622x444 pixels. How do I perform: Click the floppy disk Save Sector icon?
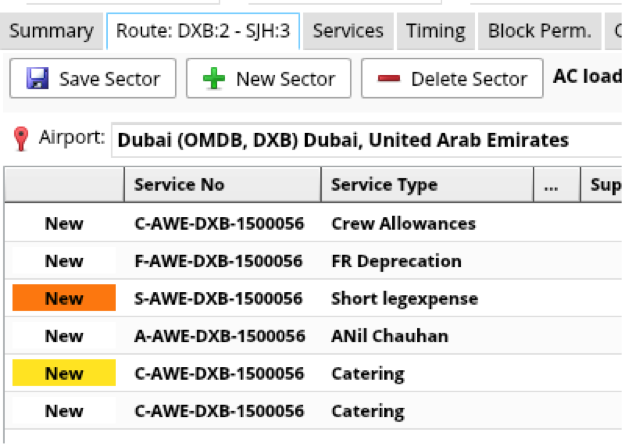[37, 79]
